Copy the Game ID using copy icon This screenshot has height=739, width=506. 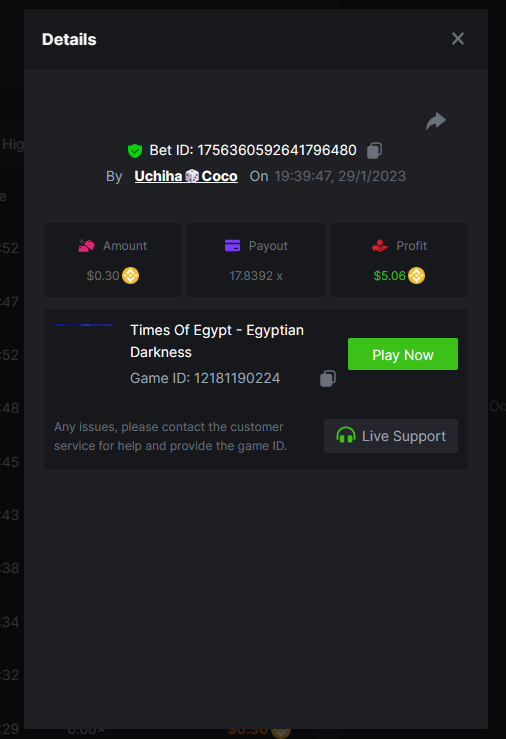[328, 378]
